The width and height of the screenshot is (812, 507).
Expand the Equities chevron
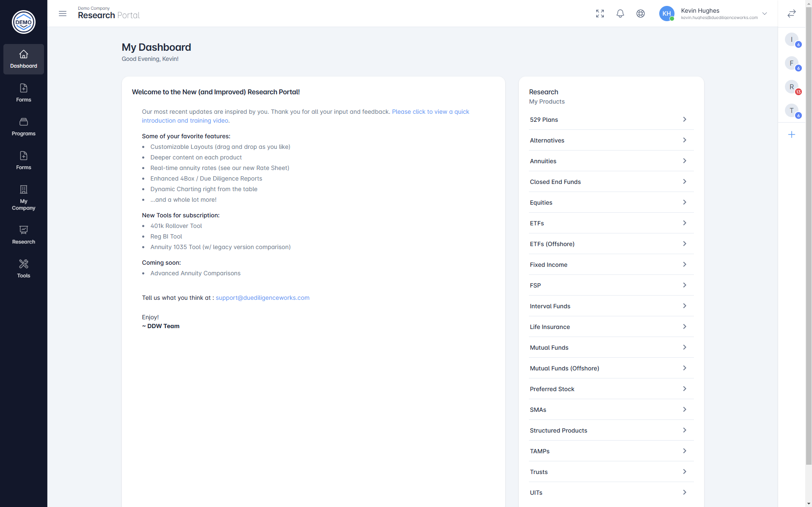(685, 202)
